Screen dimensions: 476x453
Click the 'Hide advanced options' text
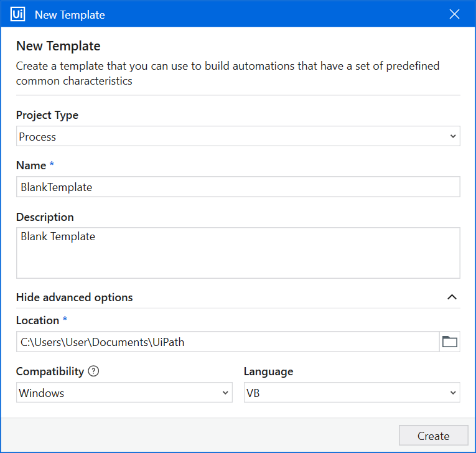click(x=74, y=297)
